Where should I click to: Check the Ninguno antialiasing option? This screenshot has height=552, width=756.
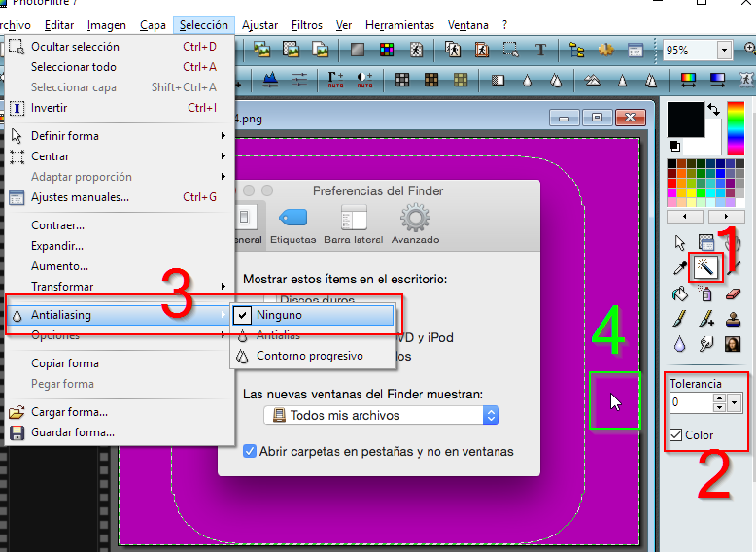pos(313,315)
